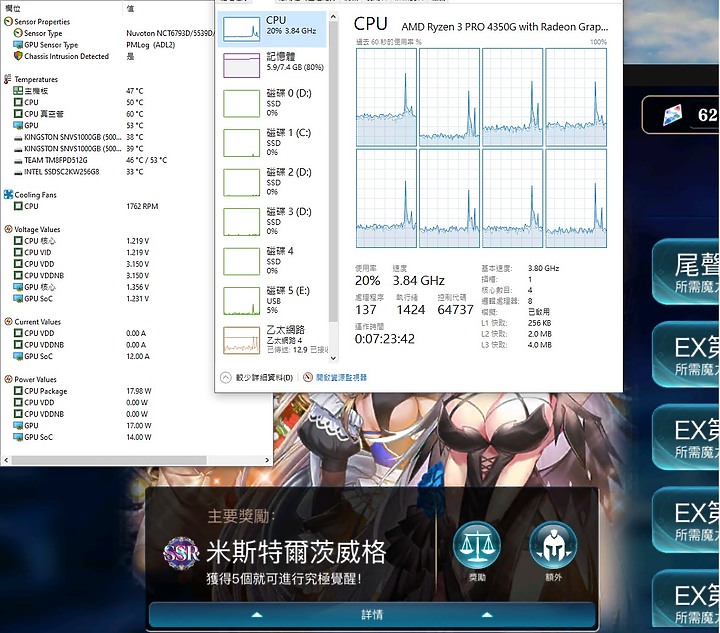Select 磁碟 5 (E:) USB item
Screen dimensions: 720x633
click(272, 301)
